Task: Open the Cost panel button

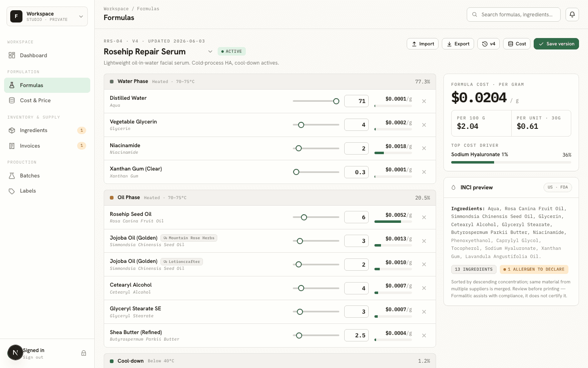Action: tap(517, 44)
